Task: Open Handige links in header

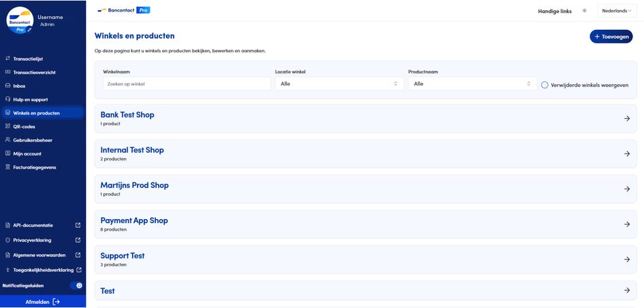Action: (555, 12)
